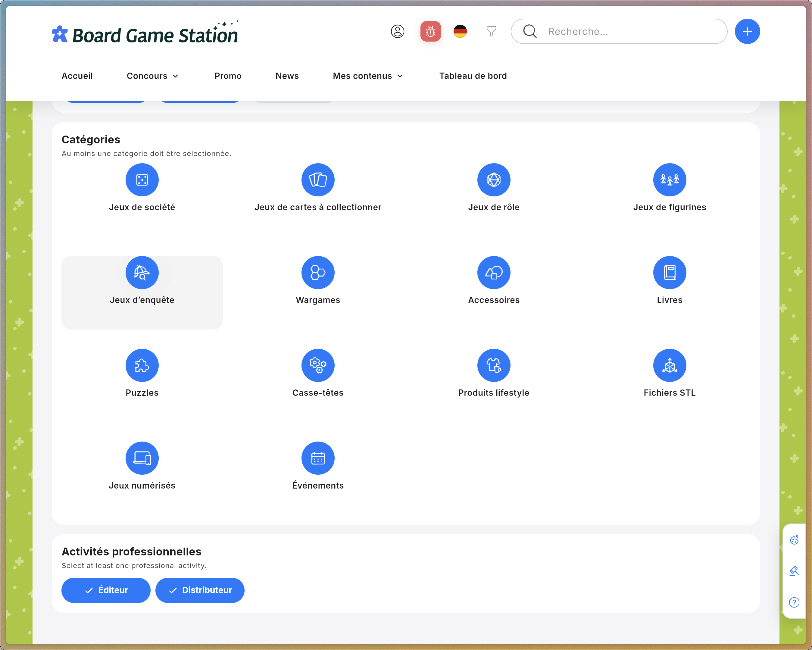Toggle the Distributeur professional activity

pos(200,590)
